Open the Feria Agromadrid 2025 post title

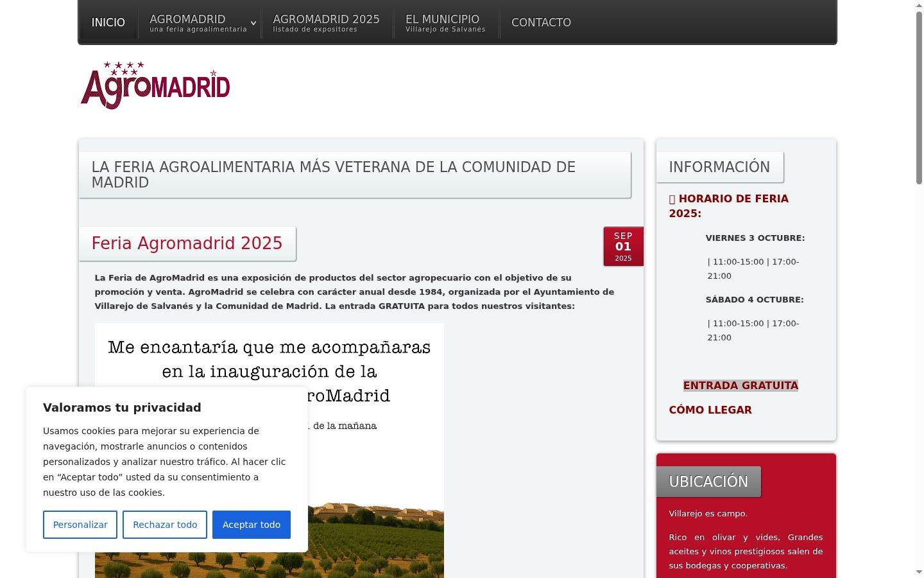pyautogui.click(x=187, y=243)
